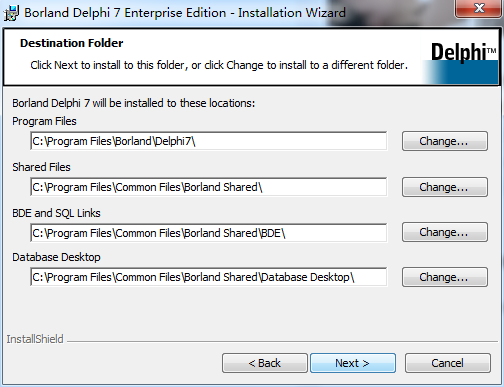Screen dimensions: 504x387
Task: Change the Database Desktop install folder
Action: coord(445,277)
